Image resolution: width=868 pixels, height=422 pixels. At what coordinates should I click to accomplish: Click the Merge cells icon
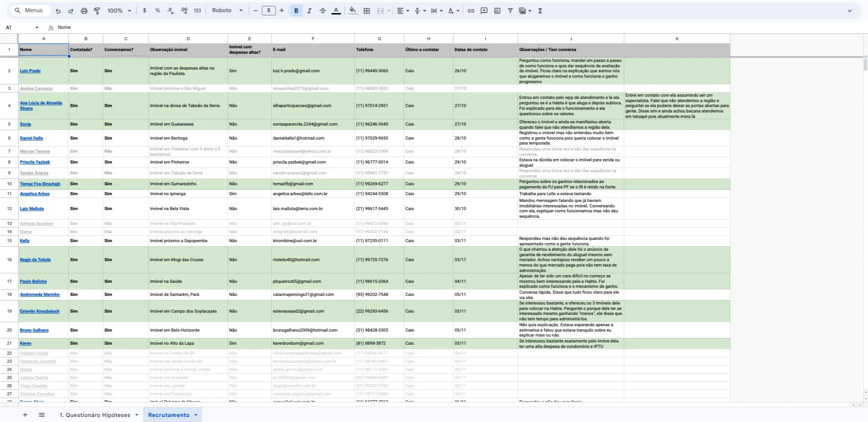pos(380,11)
